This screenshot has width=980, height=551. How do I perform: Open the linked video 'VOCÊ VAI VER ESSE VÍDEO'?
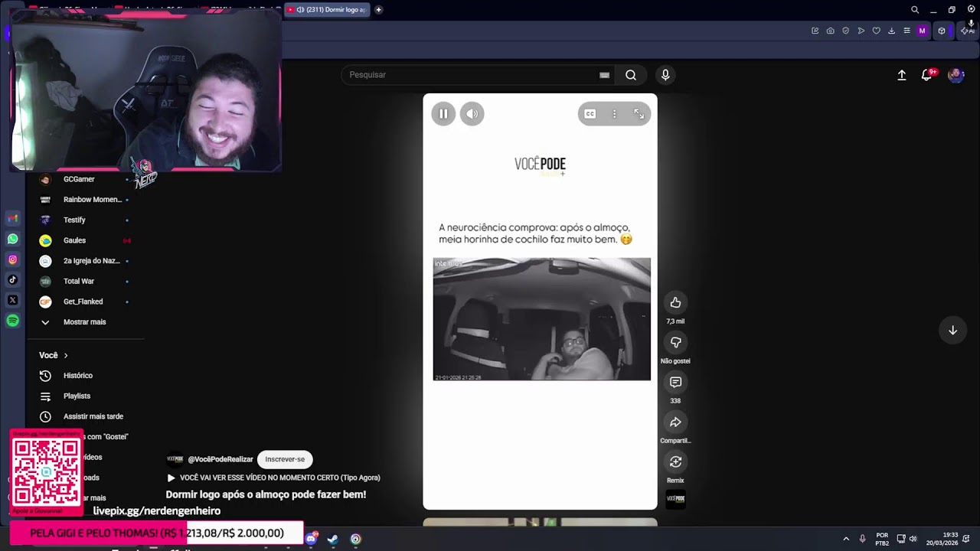point(273,478)
